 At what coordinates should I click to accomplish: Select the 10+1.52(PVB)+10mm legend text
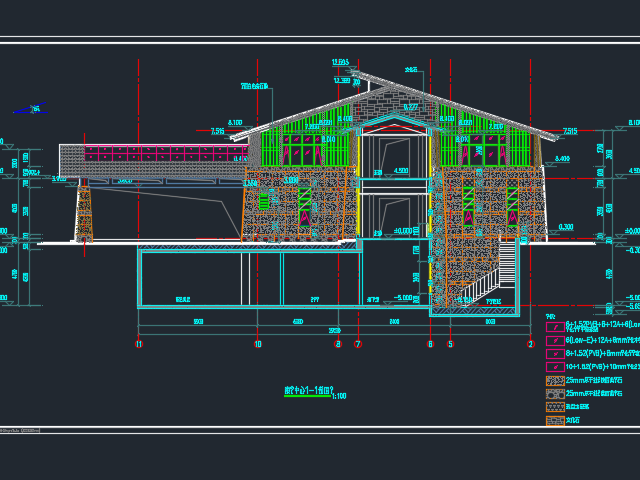click(603, 367)
